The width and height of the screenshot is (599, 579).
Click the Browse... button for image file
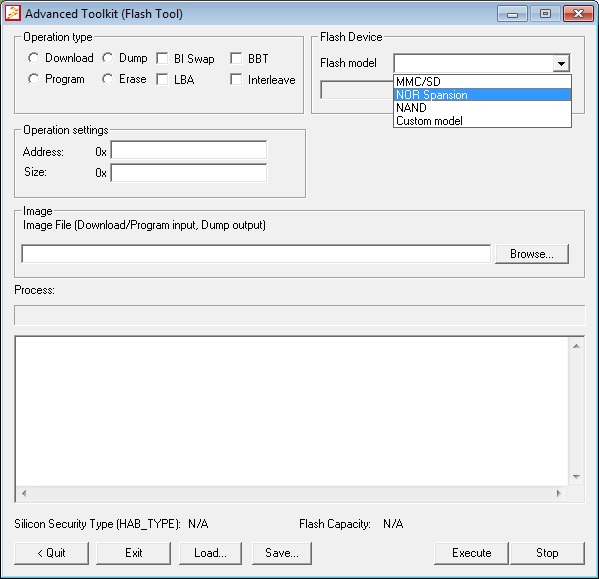tap(532, 254)
